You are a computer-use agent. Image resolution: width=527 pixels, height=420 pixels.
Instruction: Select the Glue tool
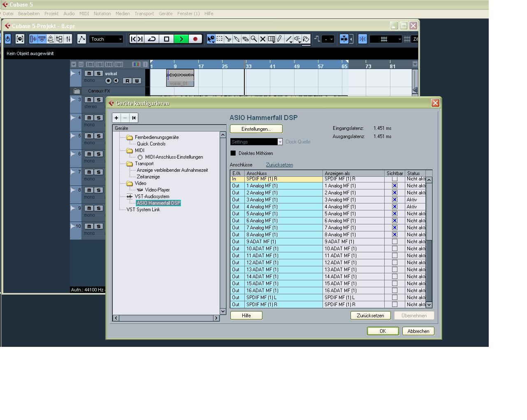(237, 39)
